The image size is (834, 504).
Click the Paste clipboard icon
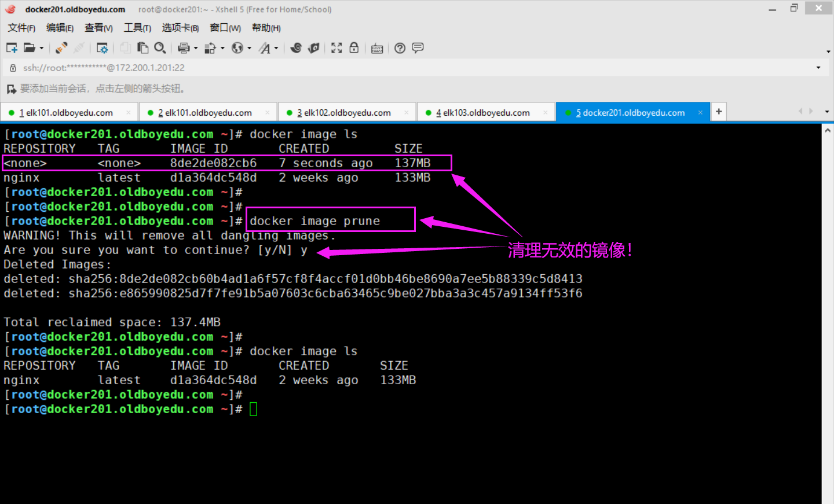142,48
